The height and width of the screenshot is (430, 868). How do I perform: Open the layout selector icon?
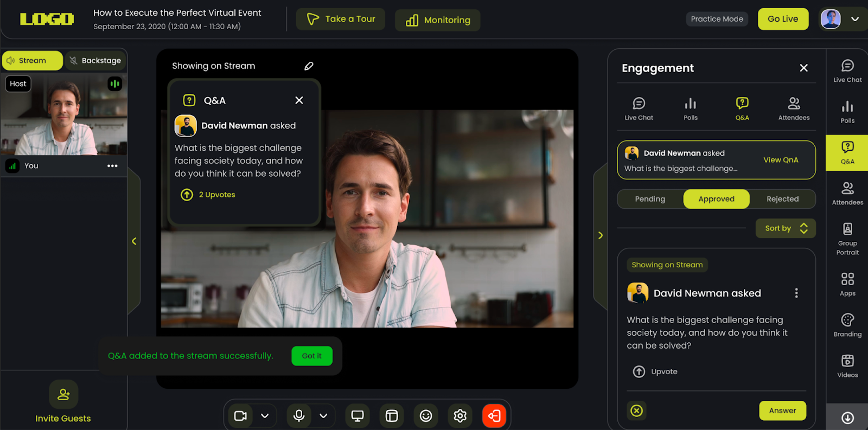(392, 416)
